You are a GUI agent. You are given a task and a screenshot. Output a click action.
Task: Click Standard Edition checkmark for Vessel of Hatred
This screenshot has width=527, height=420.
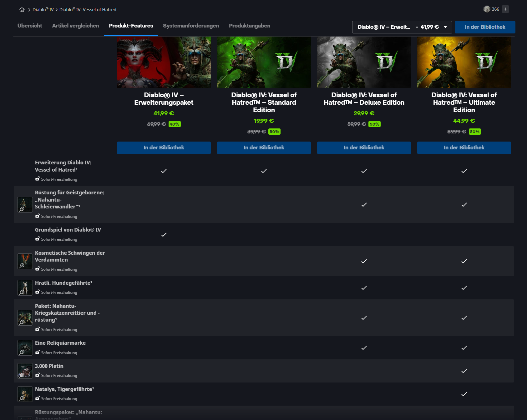point(264,171)
